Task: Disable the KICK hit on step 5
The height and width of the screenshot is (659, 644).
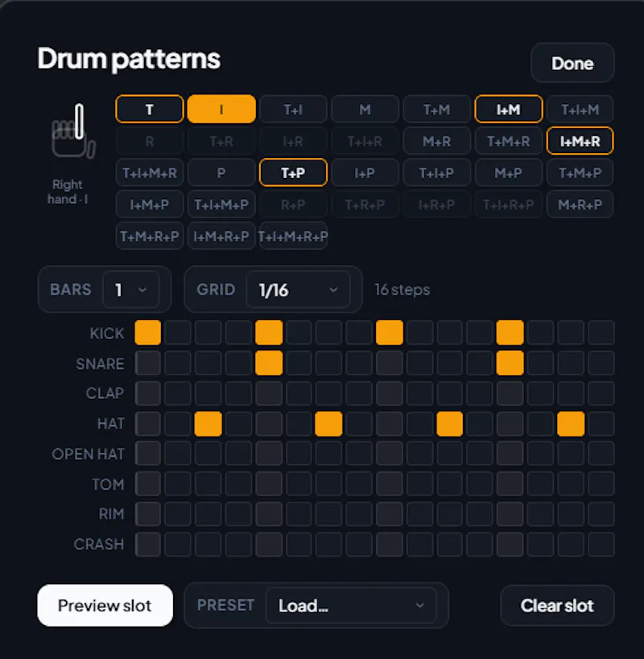Action: point(269,333)
